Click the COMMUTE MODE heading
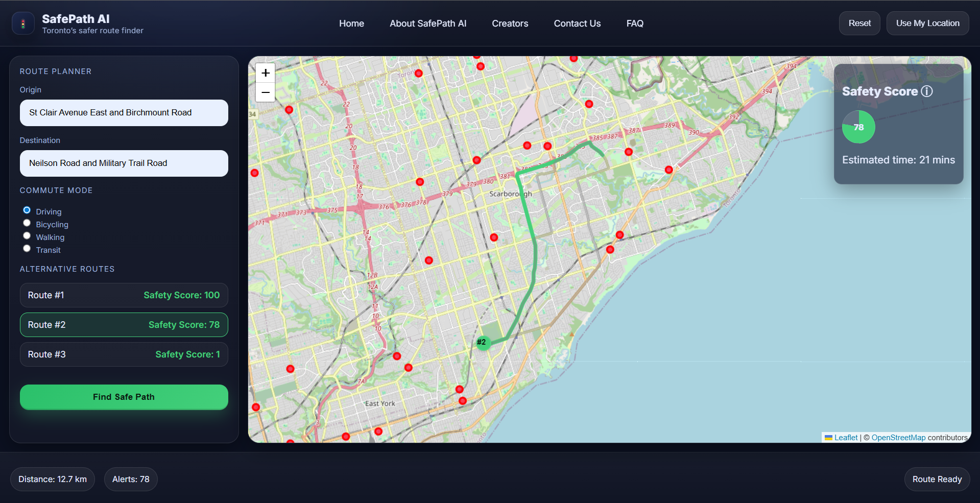 pyautogui.click(x=56, y=190)
